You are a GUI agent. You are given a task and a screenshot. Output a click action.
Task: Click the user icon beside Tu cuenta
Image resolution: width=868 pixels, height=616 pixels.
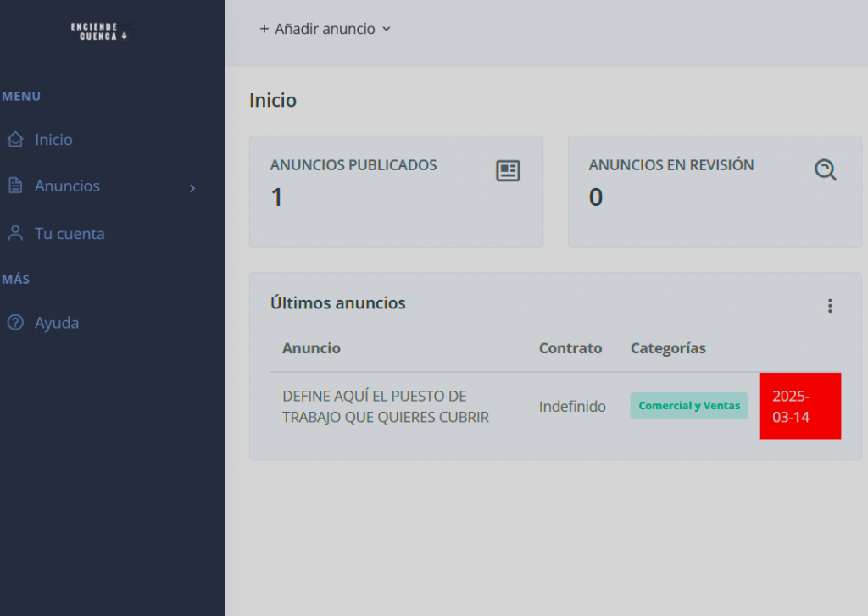pos(15,233)
